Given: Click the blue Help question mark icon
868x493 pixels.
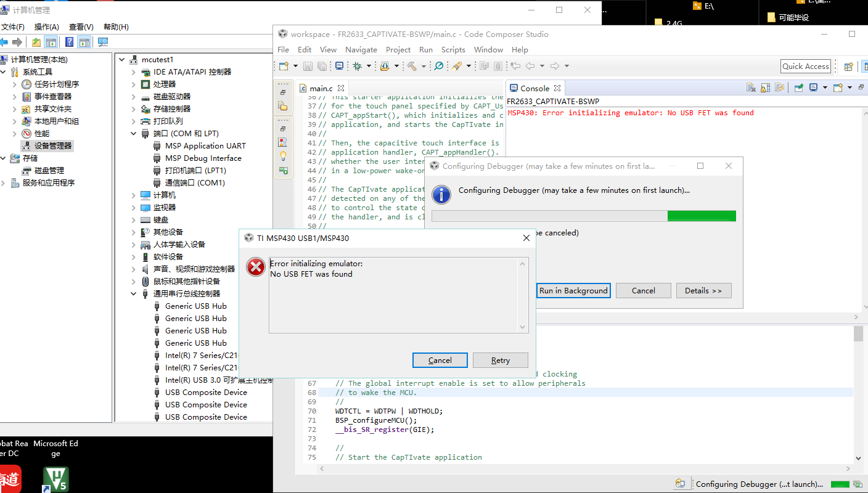Looking at the screenshot, I should point(69,43).
